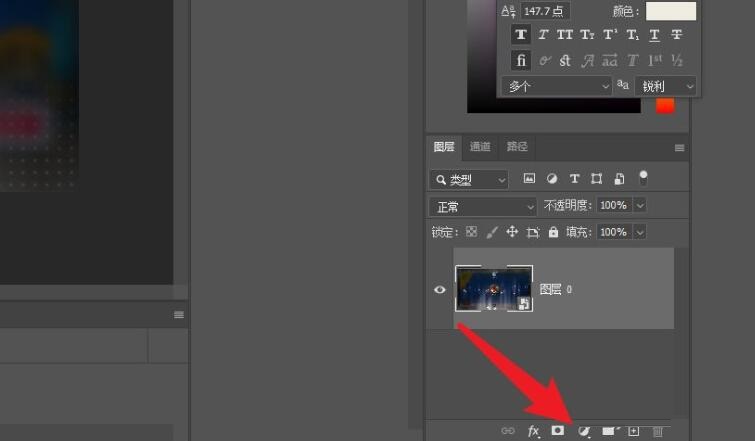The height and width of the screenshot is (441, 755).
Task: Switch to the 图层 tab
Action: point(444,147)
